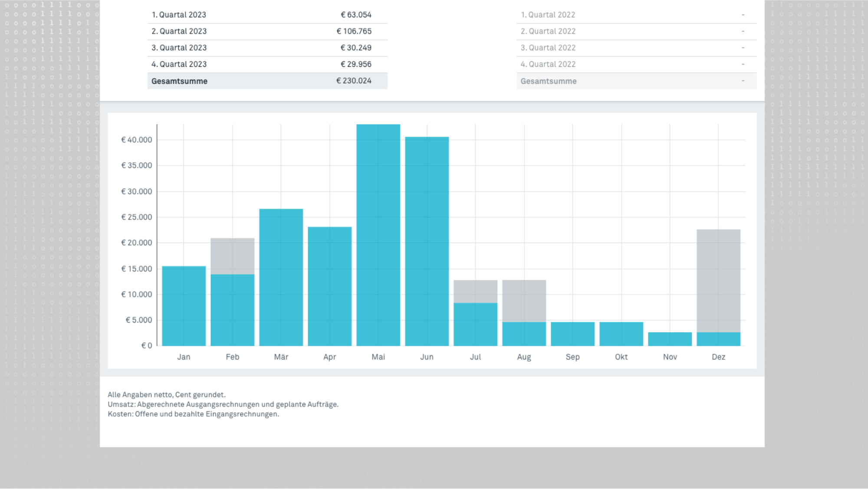The width and height of the screenshot is (868, 489).
Task: Click the März bar in the chart
Action: (281, 277)
